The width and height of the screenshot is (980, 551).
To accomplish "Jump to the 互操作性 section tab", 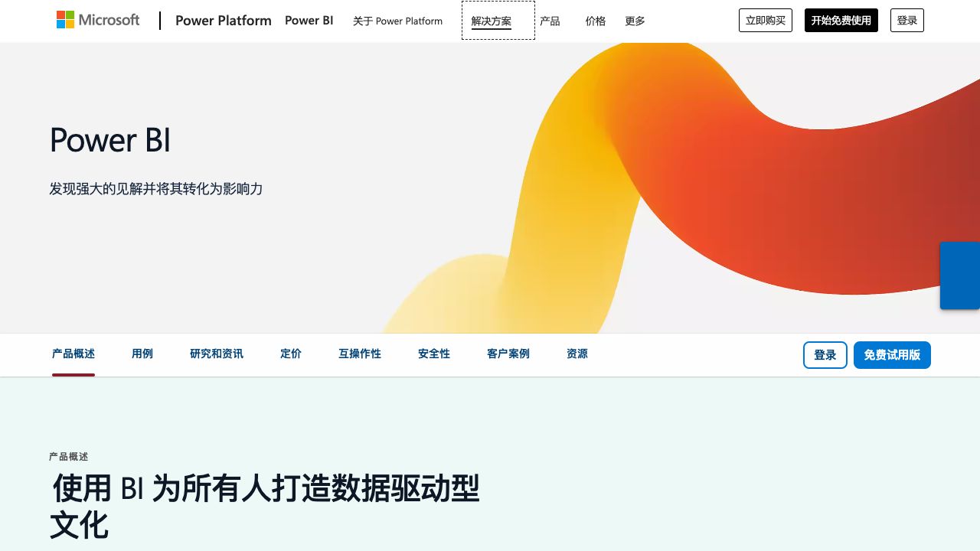I will (360, 354).
